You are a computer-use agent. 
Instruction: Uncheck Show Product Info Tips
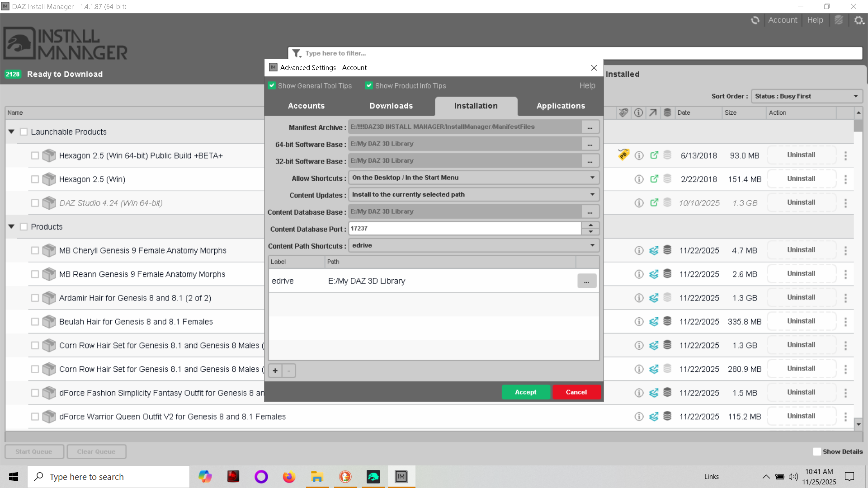pos(369,85)
